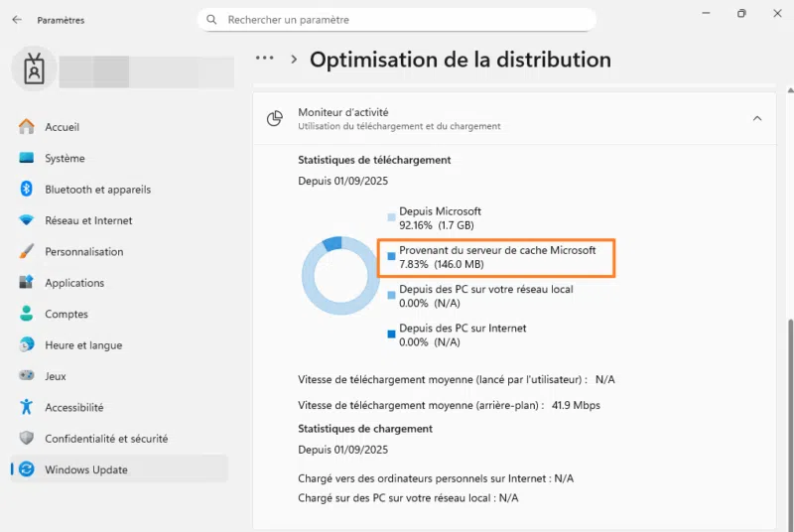Click the Bluetooth et appareils icon
This screenshot has height=532, width=794.
27,190
